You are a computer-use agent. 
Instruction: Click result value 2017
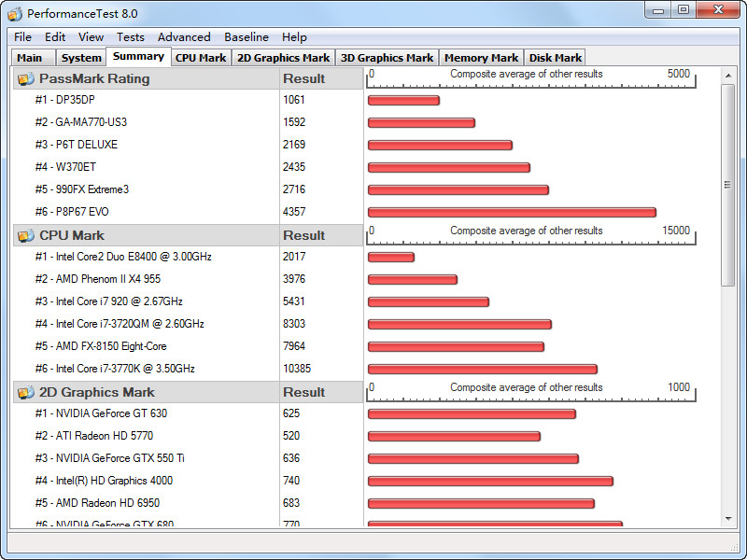click(x=294, y=257)
